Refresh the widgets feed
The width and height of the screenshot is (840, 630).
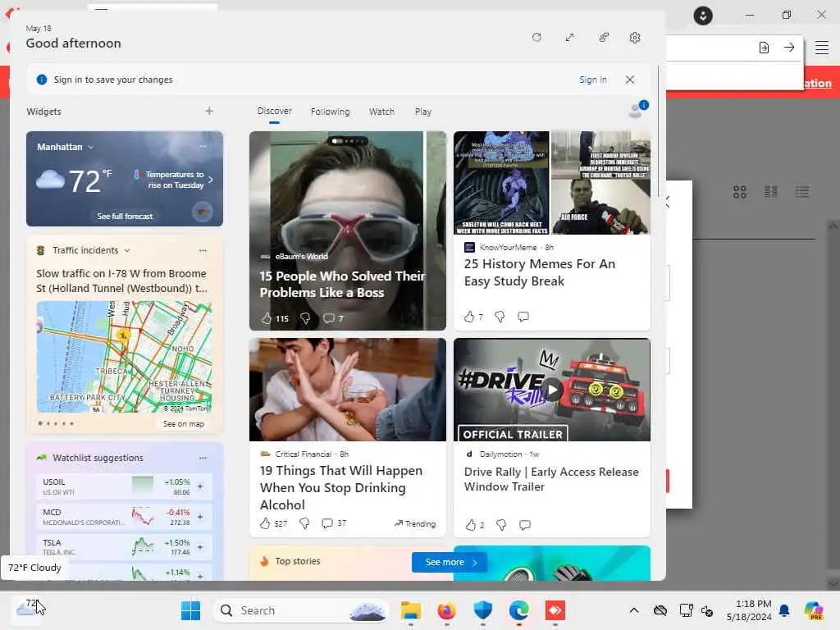[536, 38]
